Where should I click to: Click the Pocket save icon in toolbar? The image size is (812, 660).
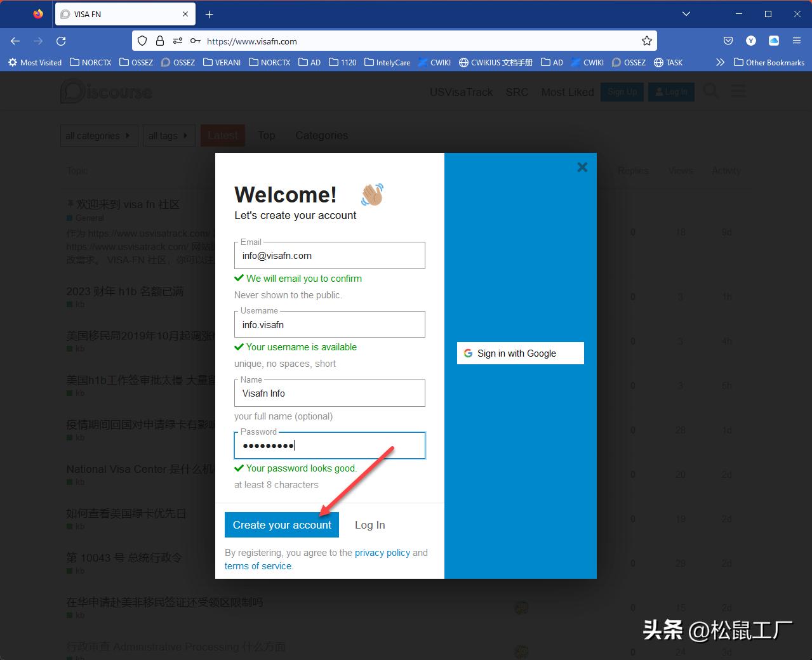pyautogui.click(x=728, y=41)
